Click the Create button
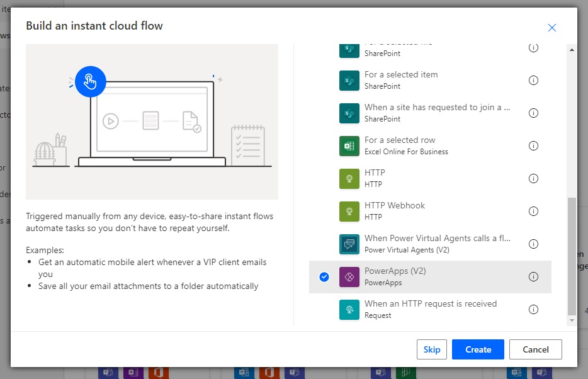The image size is (588, 379). click(x=478, y=349)
